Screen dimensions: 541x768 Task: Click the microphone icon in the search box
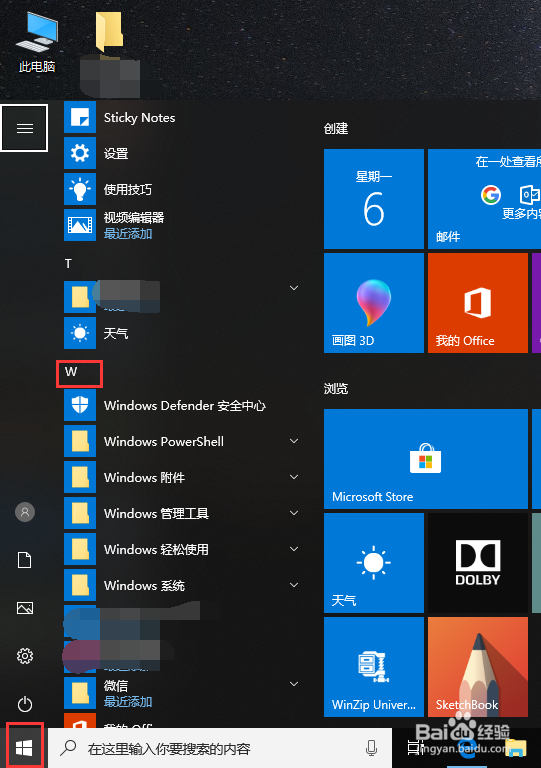click(x=372, y=748)
